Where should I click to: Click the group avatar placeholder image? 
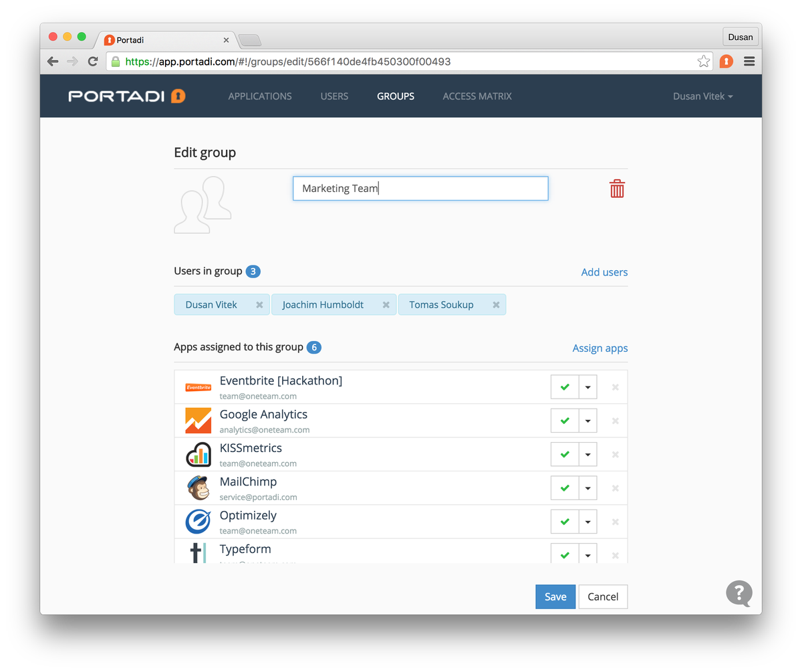click(x=203, y=205)
